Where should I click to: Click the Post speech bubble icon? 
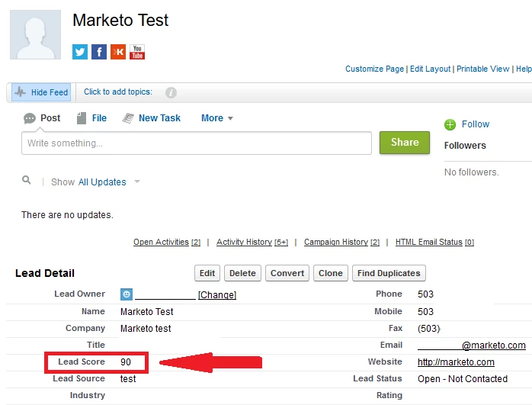click(x=30, y=118)
